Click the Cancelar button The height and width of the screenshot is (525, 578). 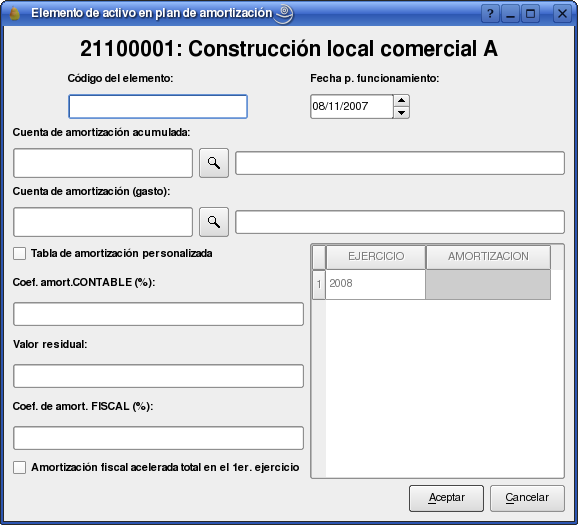coord(527,498)
